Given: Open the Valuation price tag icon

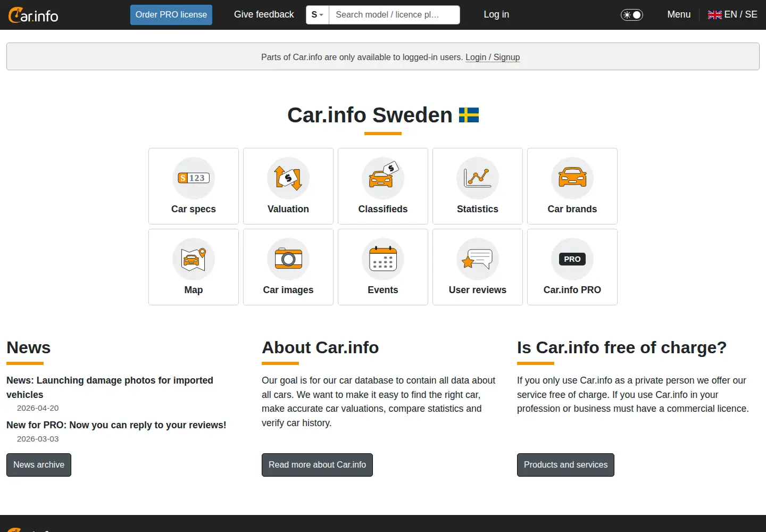Looking at the screenshot, I should click(x=288, y=178).
